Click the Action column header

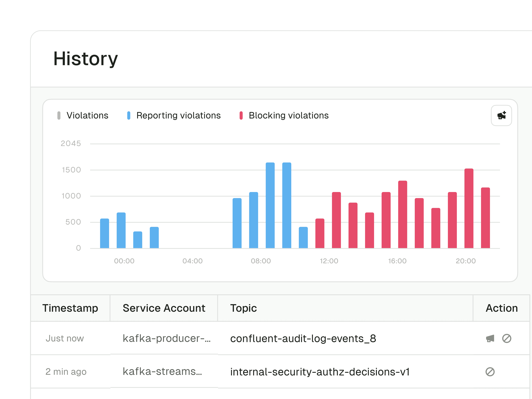[501, 308]
